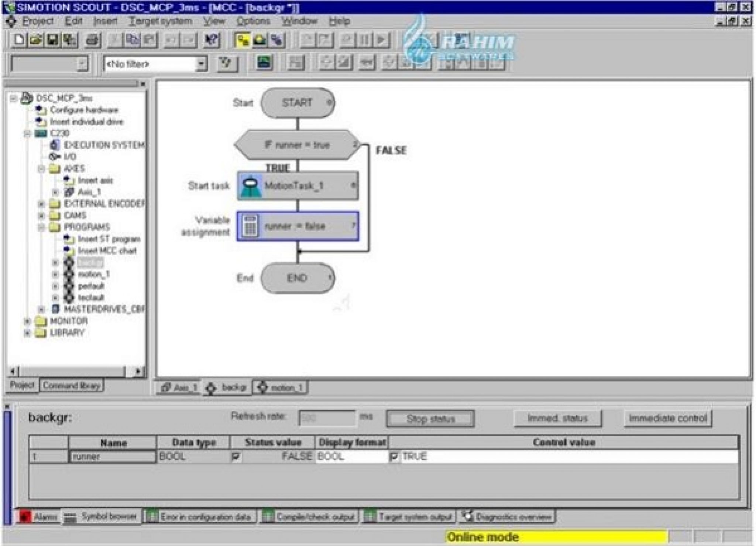
Task: Click the Immediate control button
Action: [x=667, y=418]
